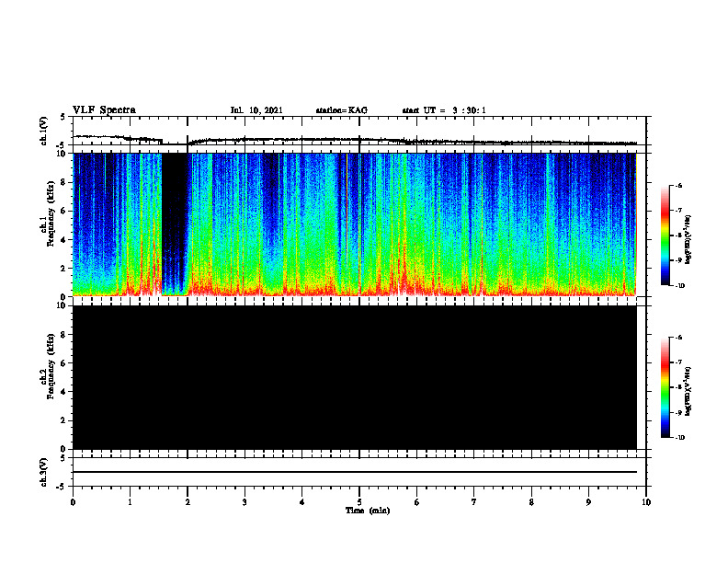This screenshot has height=563, width=728.
Task: Click the ch.1 colorbar '-6' tick label
Action: pos(678,185)
